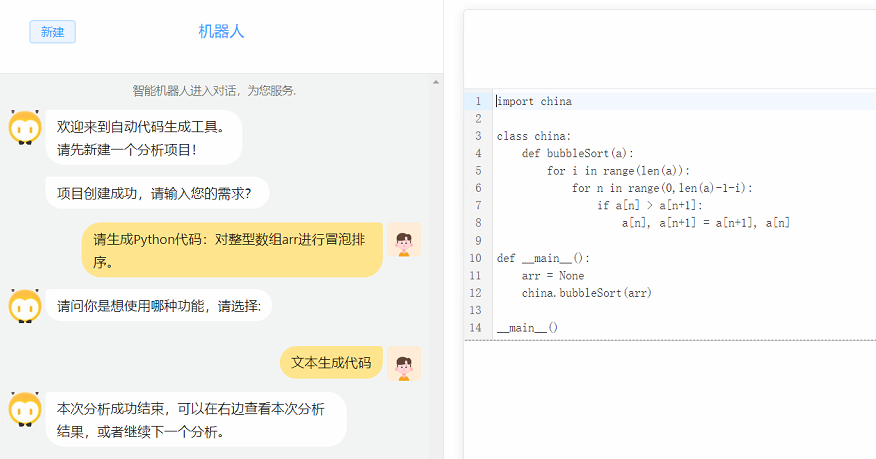
Task: Click robot avatar beside the welcome message
Action: [x=25, y=127]
